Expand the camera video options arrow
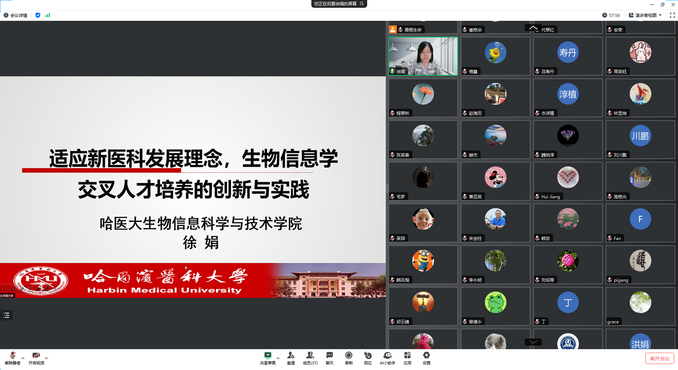 click(x=47, y=358)
